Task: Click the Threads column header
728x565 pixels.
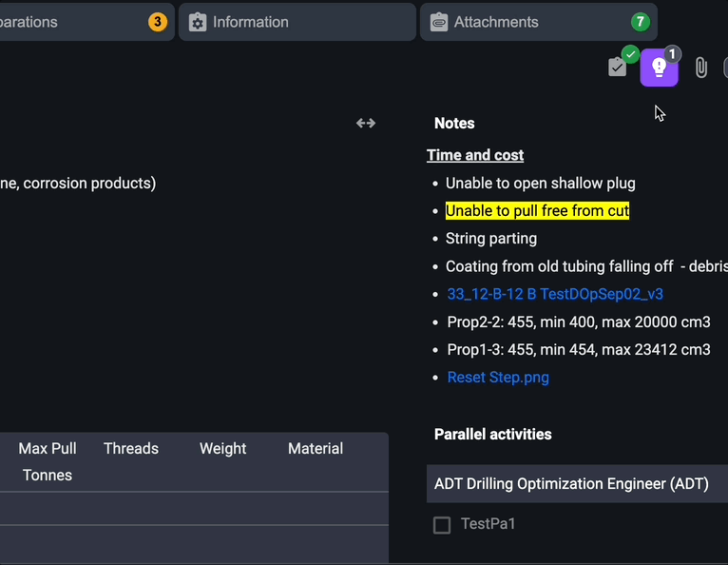Action: [131, 448]
